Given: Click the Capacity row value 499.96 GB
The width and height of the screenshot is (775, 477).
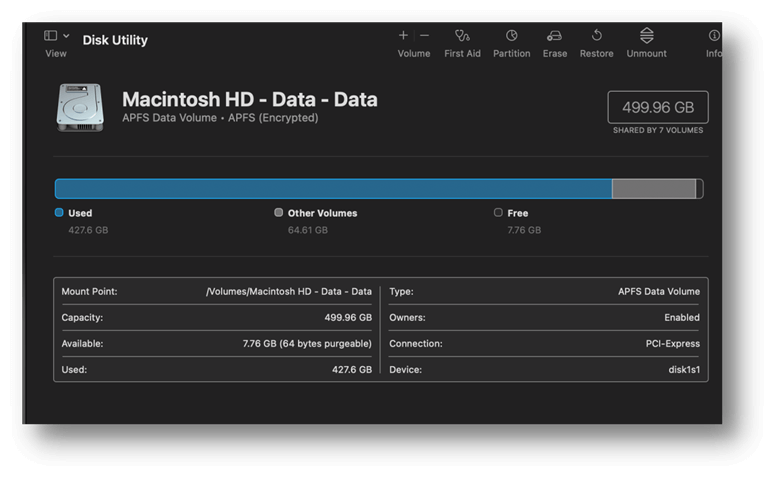Looking at the screenshot, I should click(348, 318).
